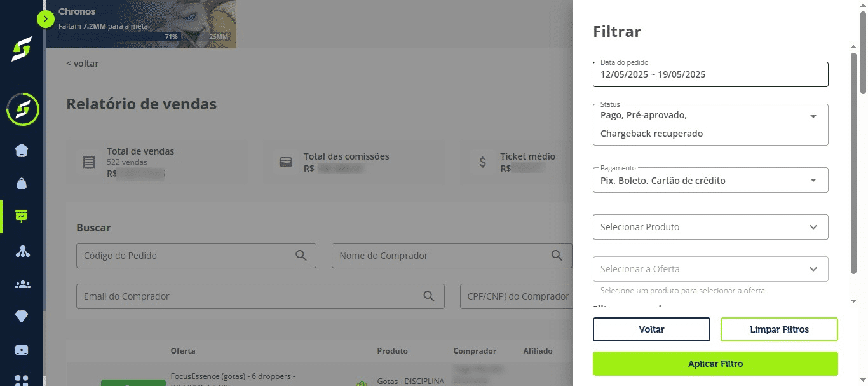Open the Status dropdown in the filter panel
Image resolution: width=868 pixels, height=386 pixels.
[710, 125]
